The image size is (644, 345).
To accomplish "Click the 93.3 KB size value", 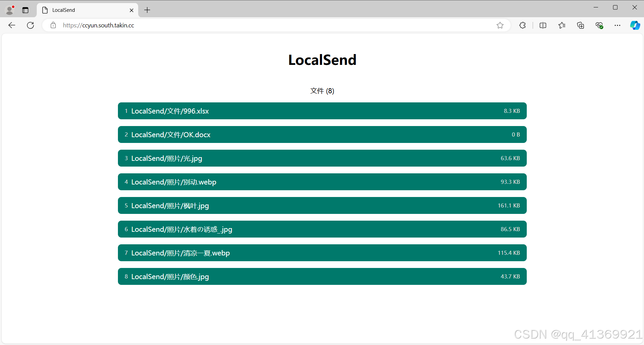I will (x=510, y=182).
